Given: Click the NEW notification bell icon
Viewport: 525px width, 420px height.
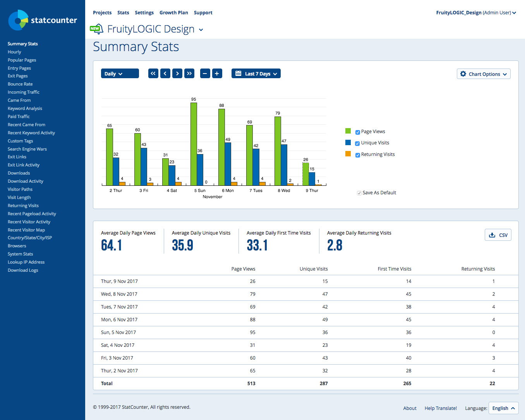Looking at the screenshot, I should [x=96, y=29].
